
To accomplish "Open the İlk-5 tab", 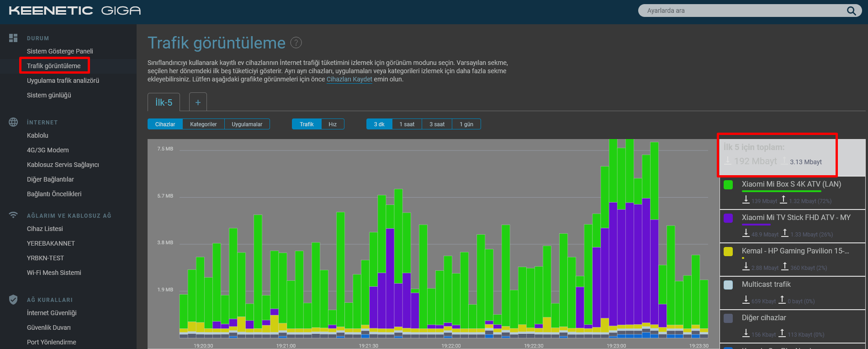I will [x=164, y=102].
